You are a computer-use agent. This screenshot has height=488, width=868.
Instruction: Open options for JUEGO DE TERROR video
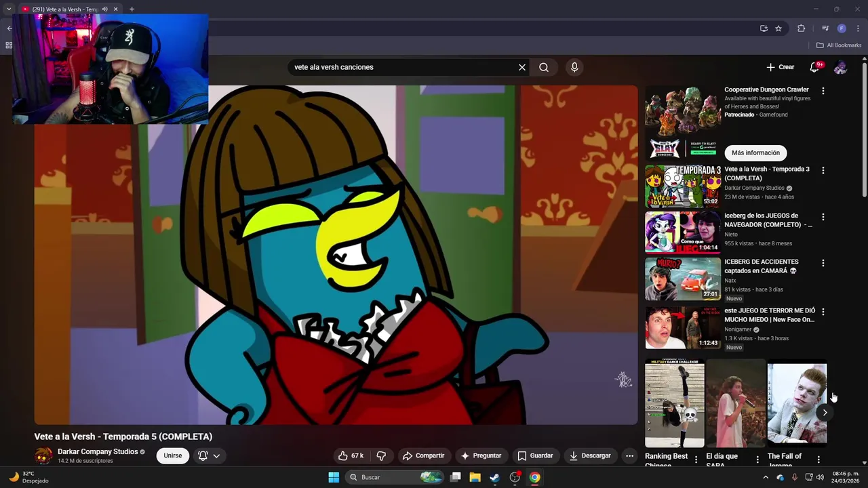point(823,312)
